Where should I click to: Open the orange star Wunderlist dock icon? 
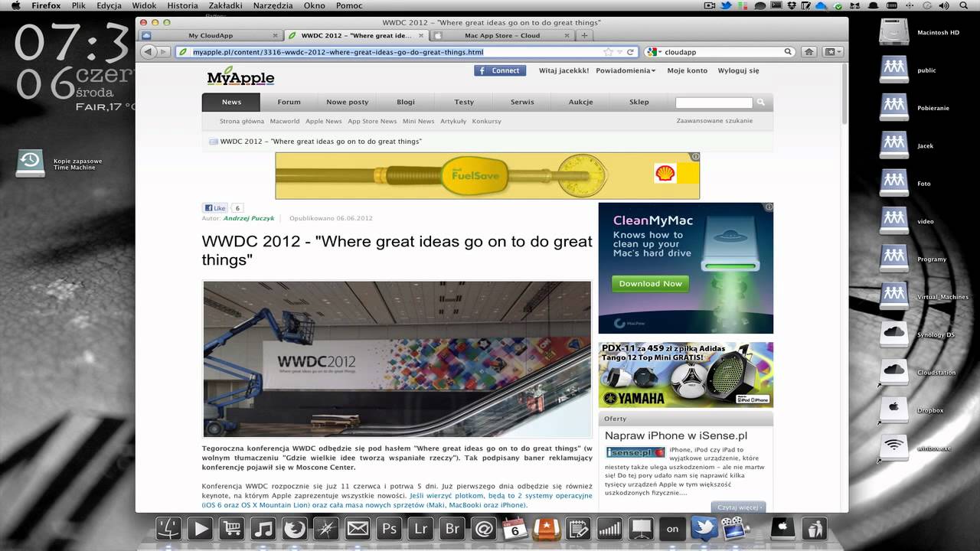click(547, 529)
